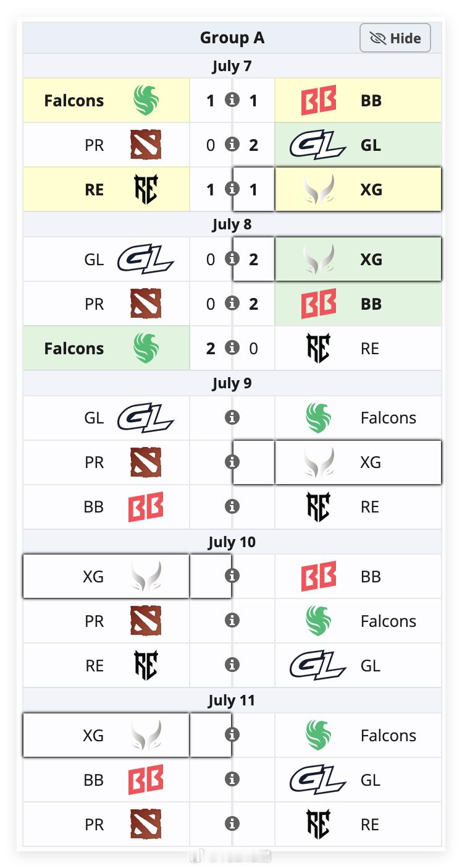Click the Falcons logo in July 7 row

pos(146,100)
